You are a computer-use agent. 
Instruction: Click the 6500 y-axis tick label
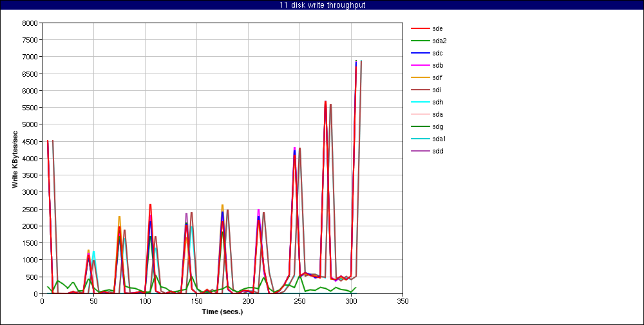point(31,74)
